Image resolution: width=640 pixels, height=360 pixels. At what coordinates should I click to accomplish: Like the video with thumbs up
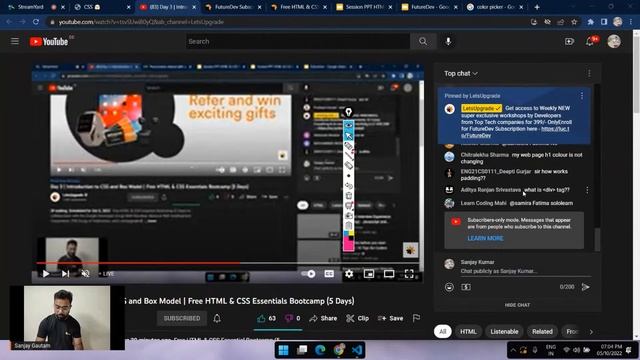coord(266,318)
